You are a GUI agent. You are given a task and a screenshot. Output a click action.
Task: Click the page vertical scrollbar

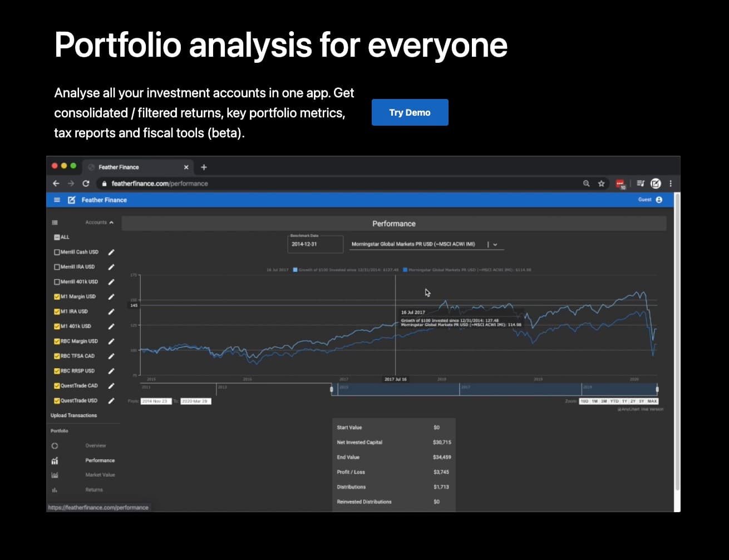click(677, 342)
